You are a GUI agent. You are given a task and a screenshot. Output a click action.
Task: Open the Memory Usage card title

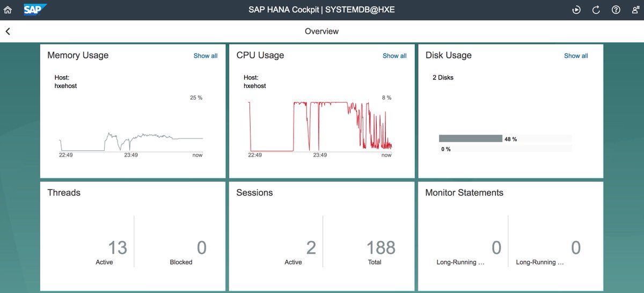pos(78,55)
